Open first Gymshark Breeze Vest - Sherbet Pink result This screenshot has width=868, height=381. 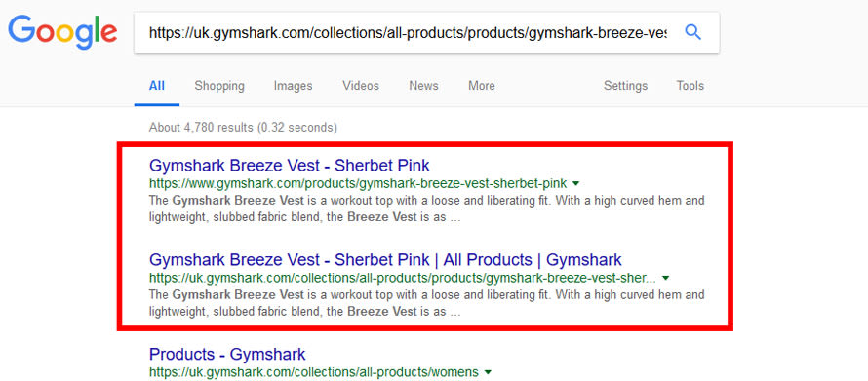point(290,166)
